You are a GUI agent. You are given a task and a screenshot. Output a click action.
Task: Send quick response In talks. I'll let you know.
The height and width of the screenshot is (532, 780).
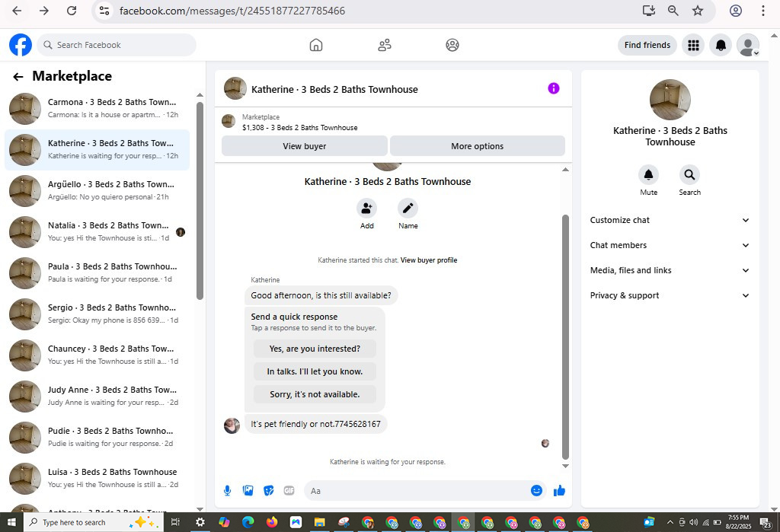315,371
